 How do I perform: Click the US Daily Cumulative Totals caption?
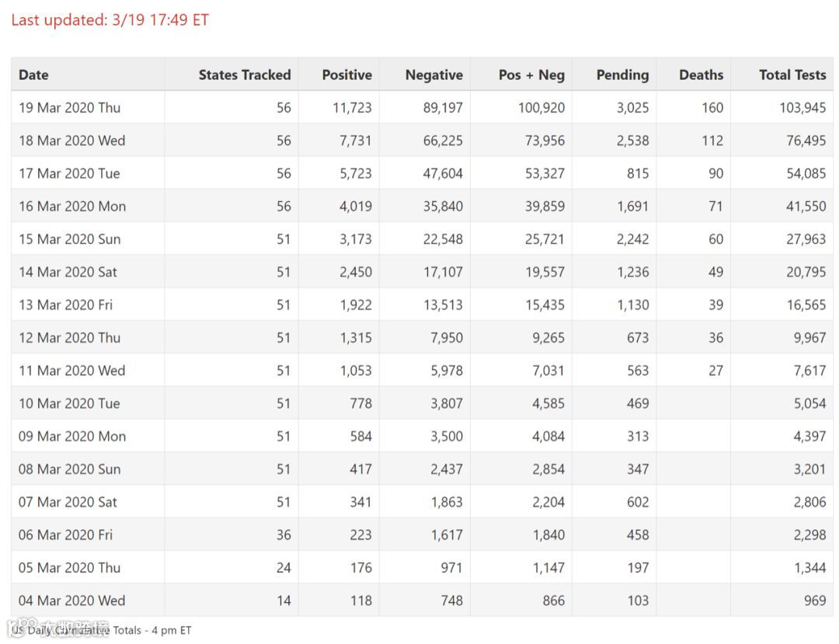(x=102, y=630)
